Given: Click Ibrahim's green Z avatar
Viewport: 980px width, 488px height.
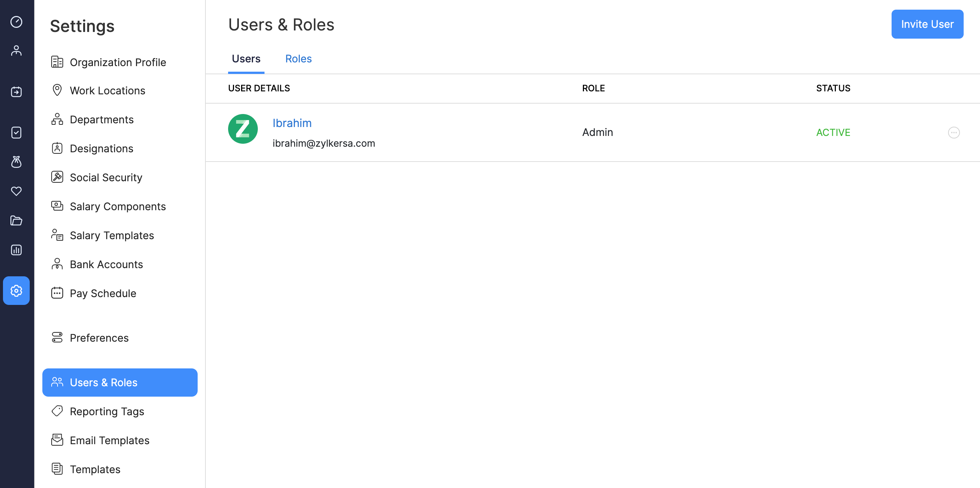Looking at the screenshot, I should tap(242, 129).
